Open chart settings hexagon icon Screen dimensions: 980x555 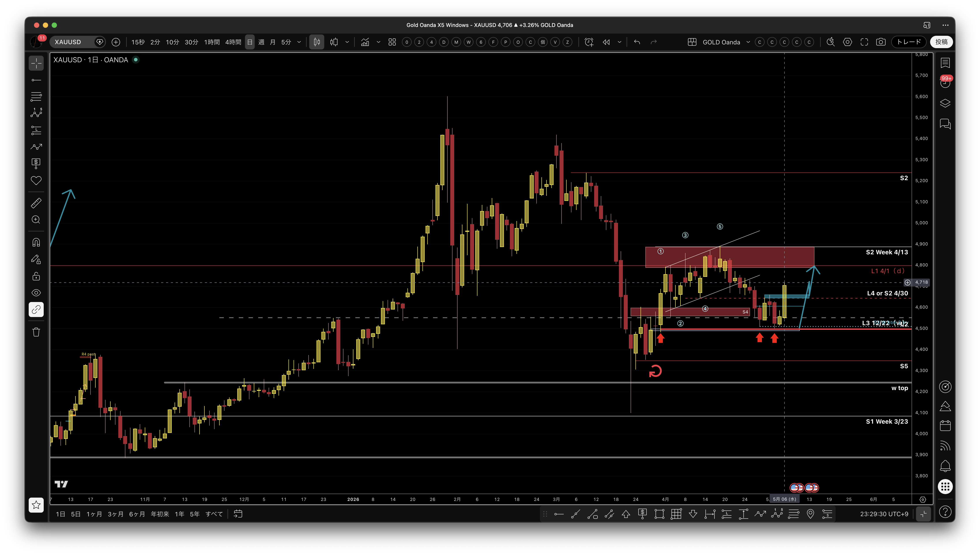(x=847, y=42)
